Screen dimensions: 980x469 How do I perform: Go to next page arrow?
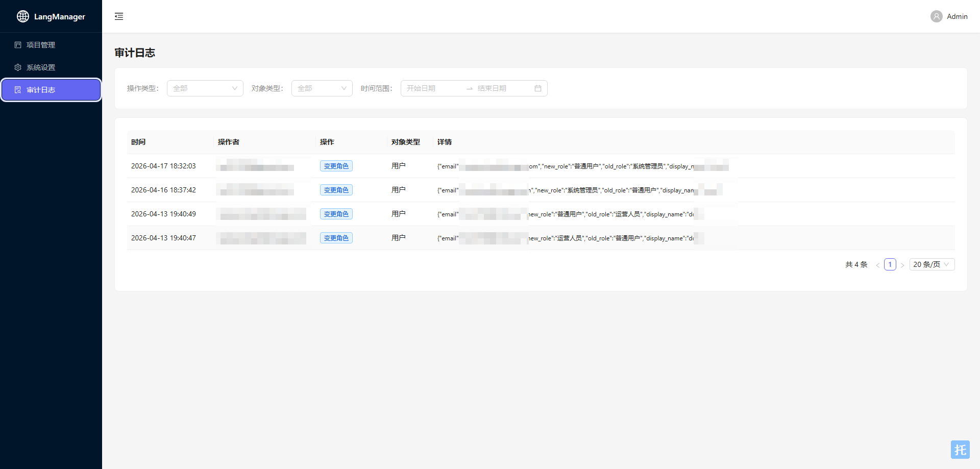pyautogui.click(x=902, y=265)
